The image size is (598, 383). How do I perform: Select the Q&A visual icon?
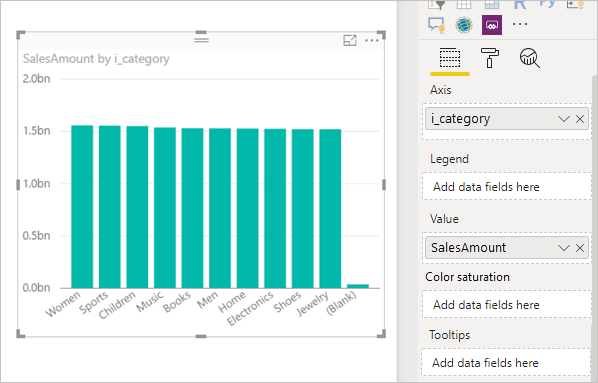point(436,25)
